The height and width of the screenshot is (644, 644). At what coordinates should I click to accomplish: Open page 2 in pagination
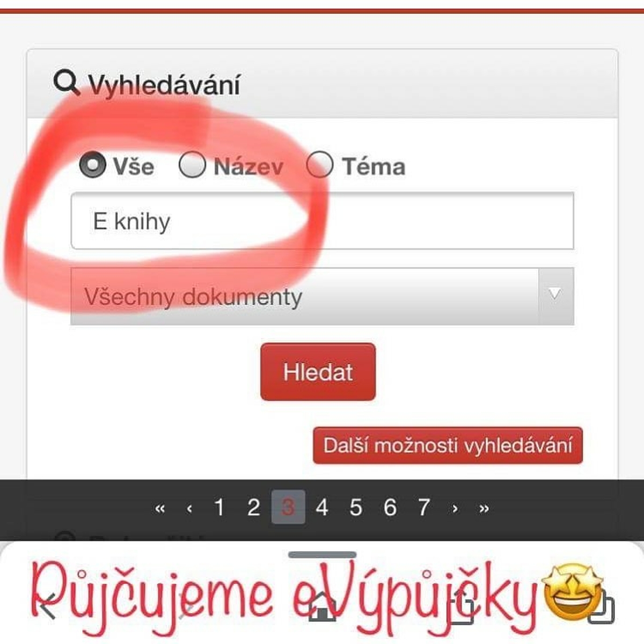coord(253,507)
